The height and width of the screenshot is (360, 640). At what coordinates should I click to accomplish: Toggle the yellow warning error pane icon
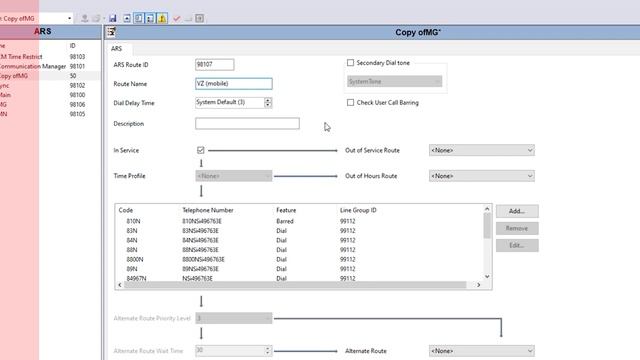[162, 18]
